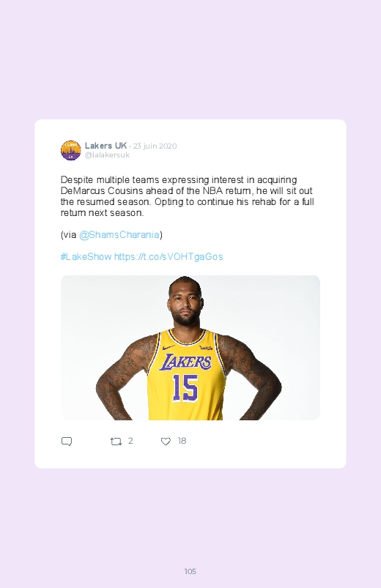Open the Lakers UK display name
This screenshot has height=588, width=381.
coord(106,146)
